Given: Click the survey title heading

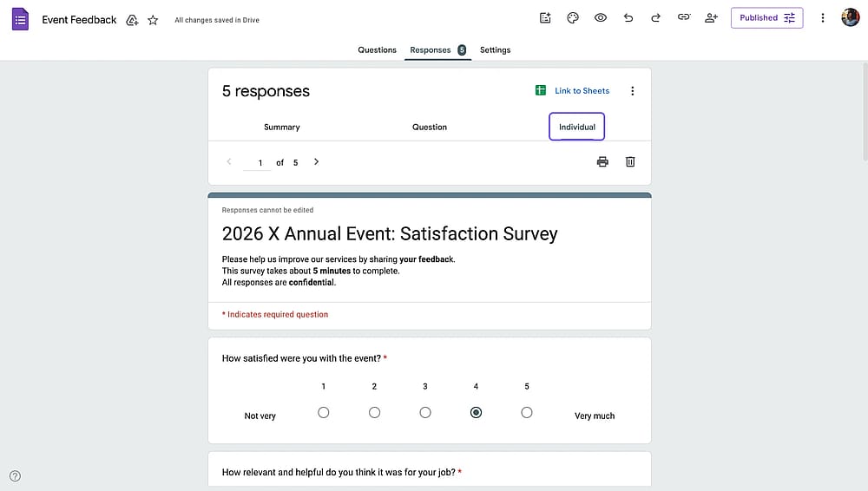Looking at the screenshot, I should tap(390, 233).
